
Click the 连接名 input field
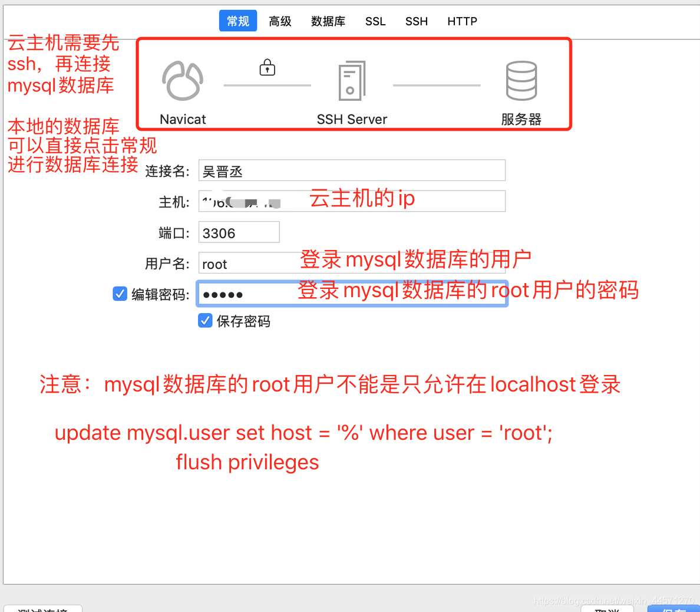[352, 170]
